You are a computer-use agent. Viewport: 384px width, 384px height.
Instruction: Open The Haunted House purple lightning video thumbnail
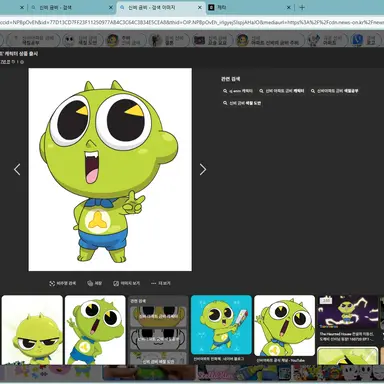click(x=348, y=312)
